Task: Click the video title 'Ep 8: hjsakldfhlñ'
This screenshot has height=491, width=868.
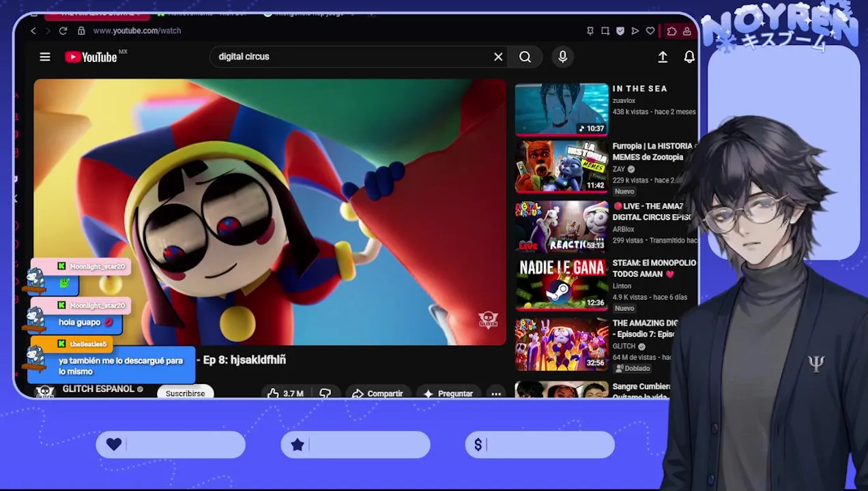Action: (x=244, y=360)
